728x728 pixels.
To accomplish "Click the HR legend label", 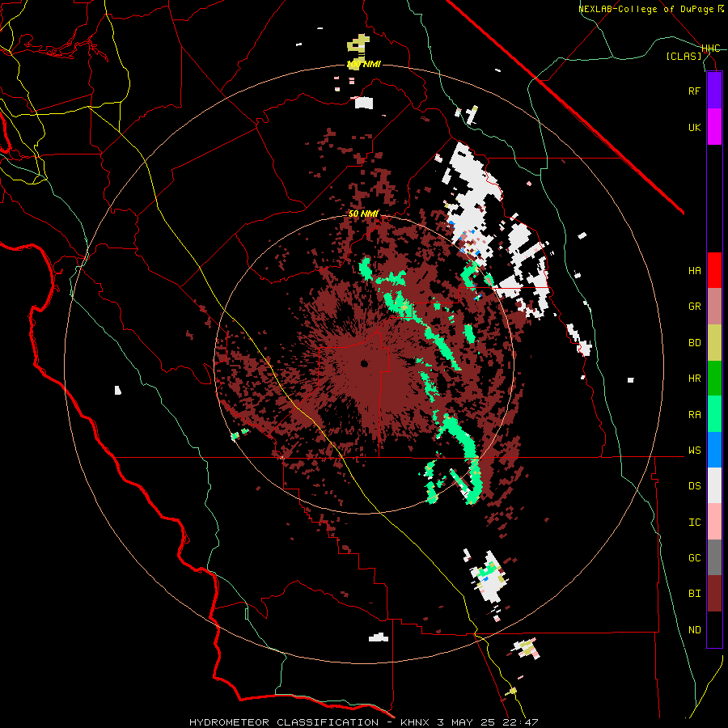I will 694,379.
